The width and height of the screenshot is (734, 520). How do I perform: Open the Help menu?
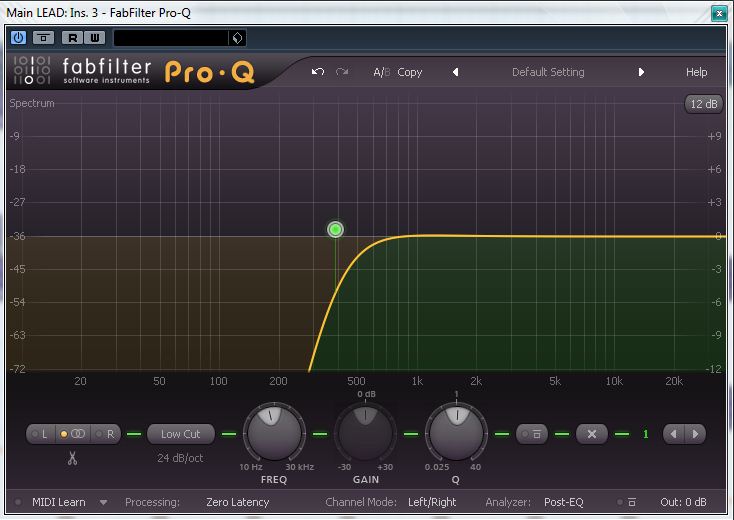[696, 72]
